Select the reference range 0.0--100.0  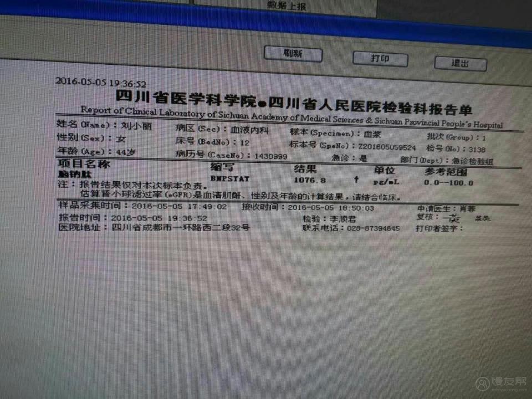click(x=448, y=182)
